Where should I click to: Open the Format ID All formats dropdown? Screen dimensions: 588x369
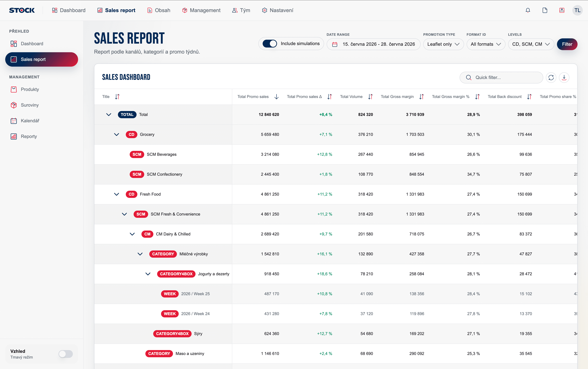tap(486, 44)
